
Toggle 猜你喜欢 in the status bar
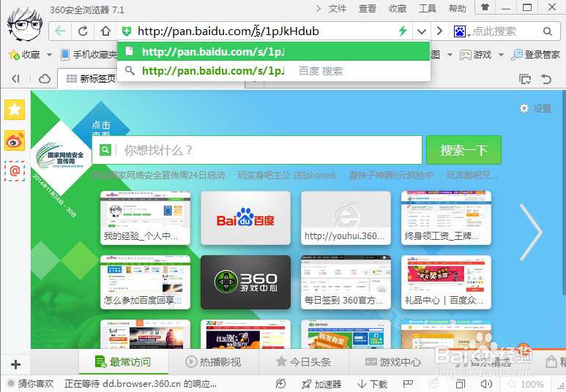(x=31, y=384)
